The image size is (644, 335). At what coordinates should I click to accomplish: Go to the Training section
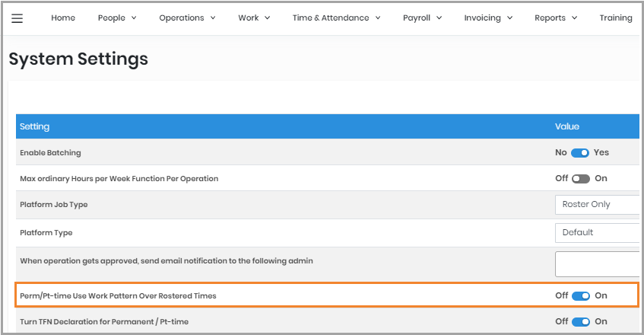click(x=615, y=18)
